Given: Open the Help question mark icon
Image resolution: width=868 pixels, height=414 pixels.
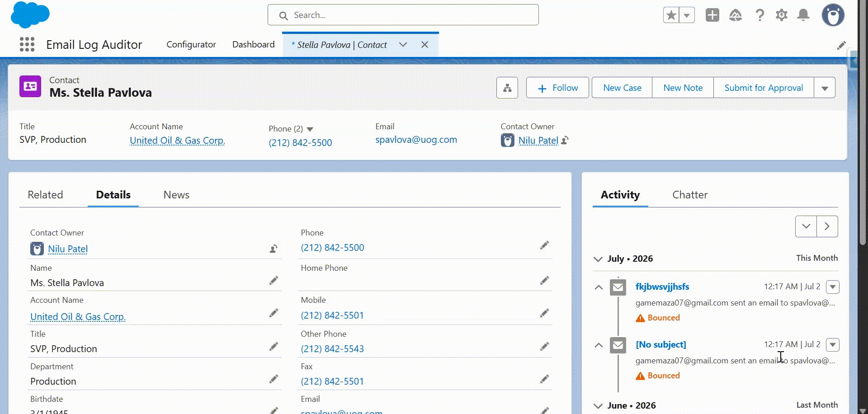Looking at the screenshot, I should point(759,15).
